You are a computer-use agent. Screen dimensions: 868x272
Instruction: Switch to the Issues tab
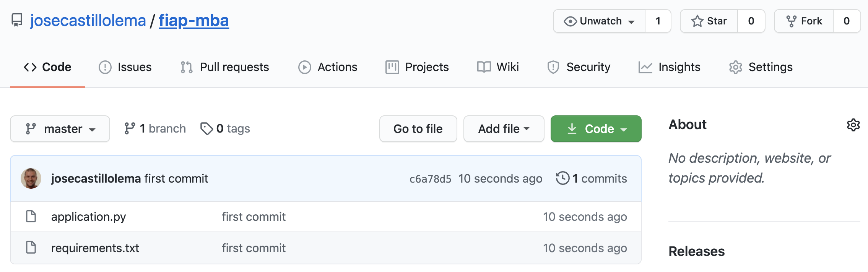coord(125,67)
